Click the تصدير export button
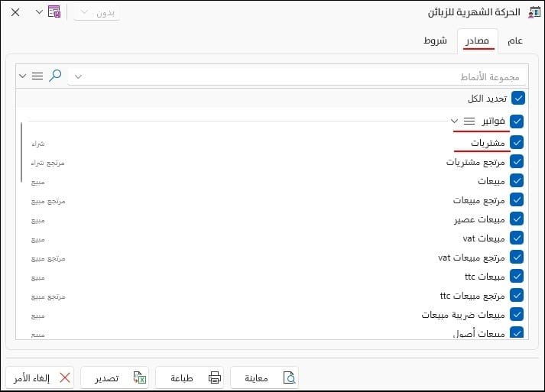The height and width of the screenshot is (392, 545). tap(115, 377)
